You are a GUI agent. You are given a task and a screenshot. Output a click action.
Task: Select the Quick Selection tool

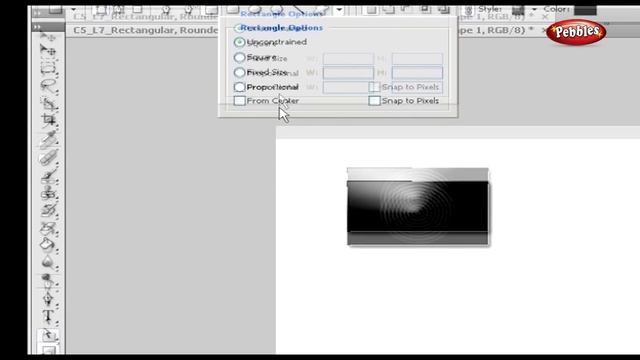click(x=48, y=103)
